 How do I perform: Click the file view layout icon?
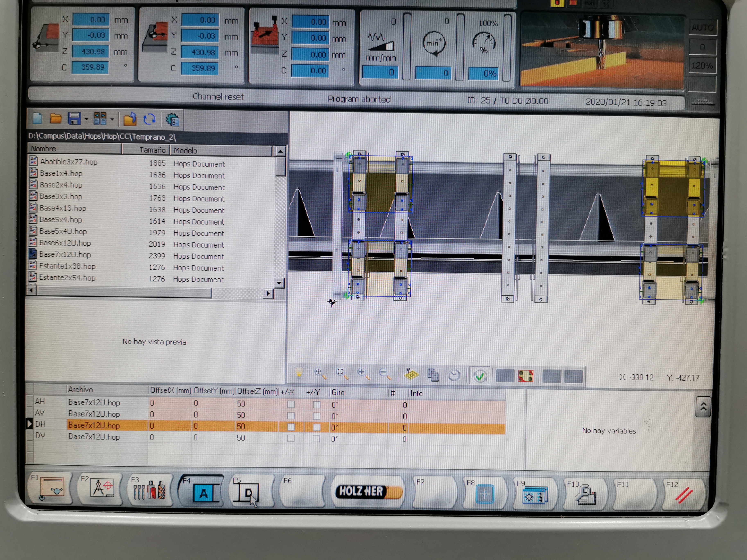point(100,119)
